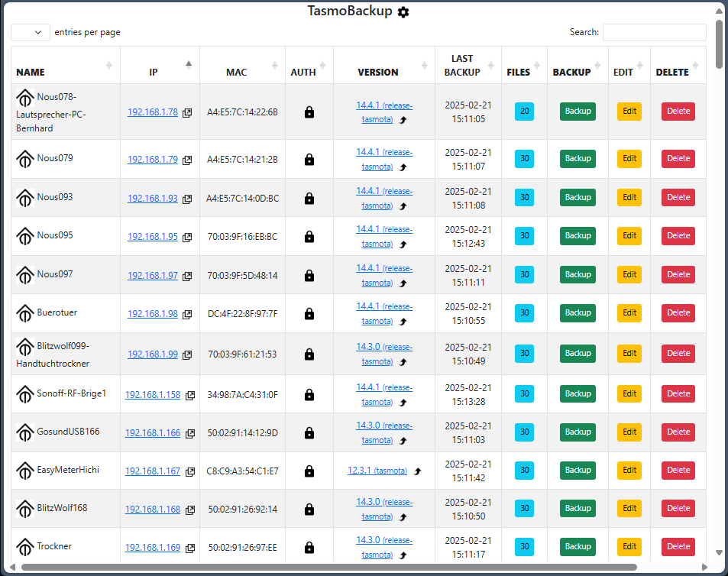Click the upgrade arrow icon for EasyMeterHichi
This screenshot has width=728, height=576.
417,471
